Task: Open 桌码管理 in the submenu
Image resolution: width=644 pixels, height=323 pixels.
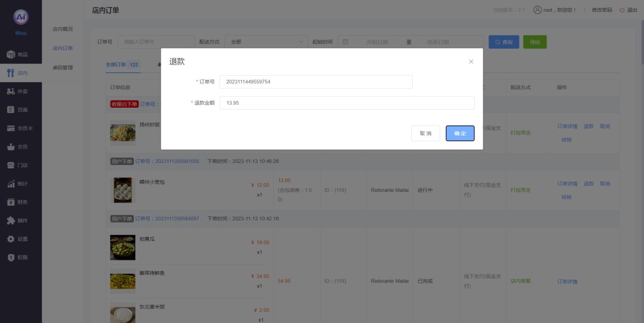Action: [x=63, y=68]
